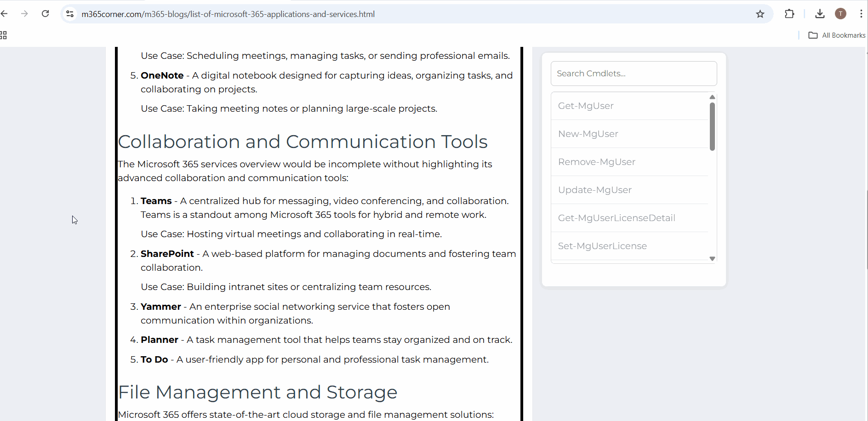Screen dimensions: 868x421
Task: Open Set-MgUserLicense cmdlet entry
Action: 602,246
